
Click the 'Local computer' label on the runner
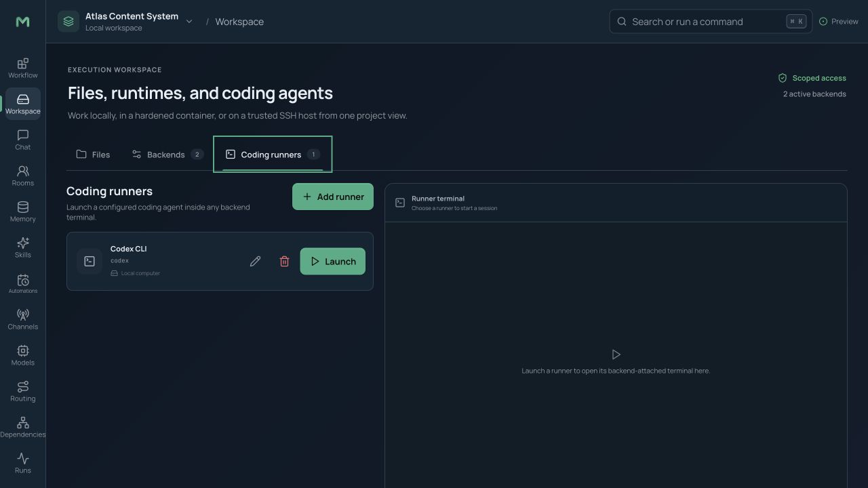click(x=140, y=273)
